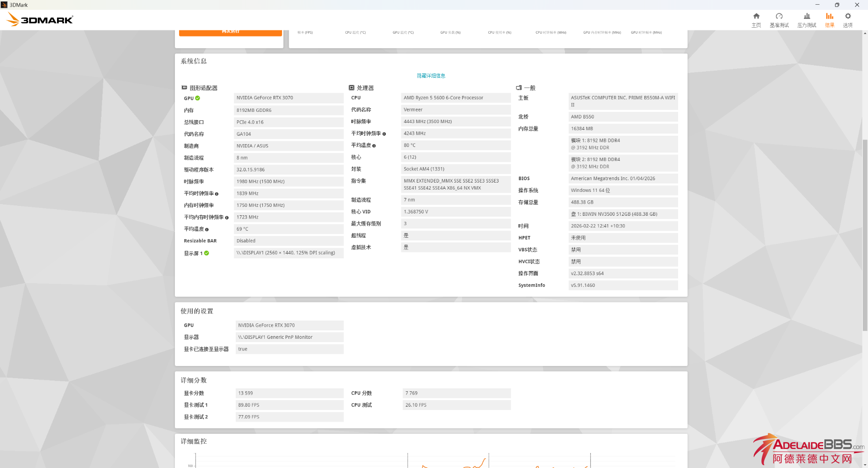The width and height of the screenshot is (868, 468).
Task: Toggle the CPU 温度 (°C) chart legend
Action: tap(355, 33)
